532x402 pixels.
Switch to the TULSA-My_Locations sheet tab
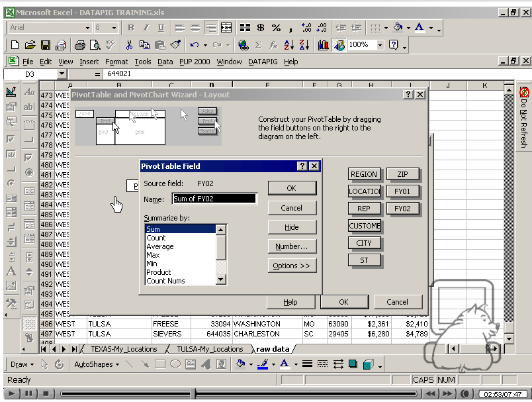(210, 348)
